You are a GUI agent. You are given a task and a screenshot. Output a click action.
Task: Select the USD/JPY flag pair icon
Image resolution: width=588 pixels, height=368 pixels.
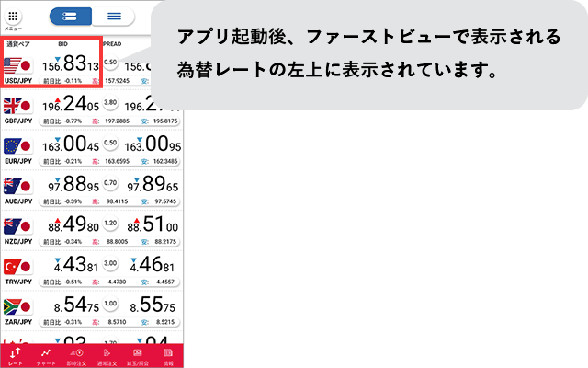[18, 66]
